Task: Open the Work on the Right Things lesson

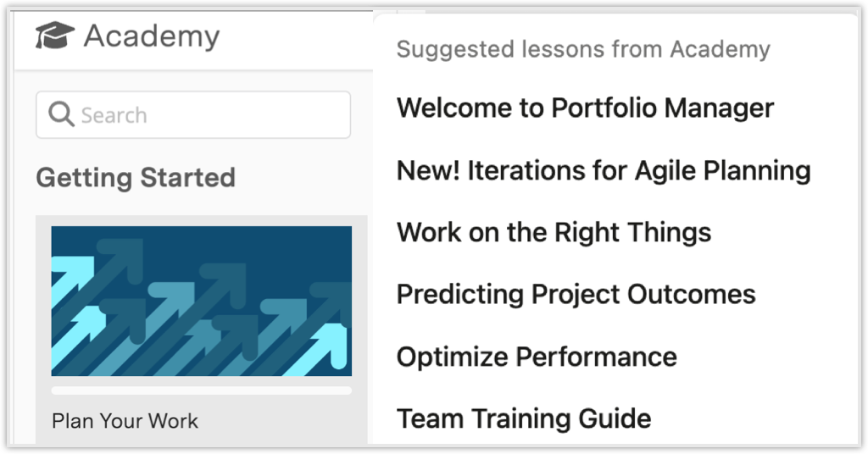Action: point(554,232)
